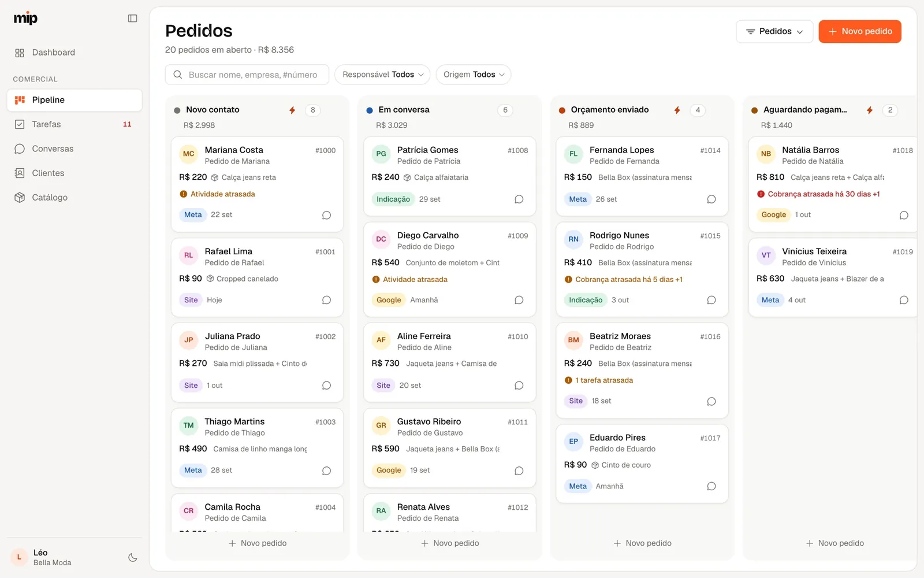
Task: Click the Indicação tag on Patrícia Gomes card
Action: pos(393,199)
